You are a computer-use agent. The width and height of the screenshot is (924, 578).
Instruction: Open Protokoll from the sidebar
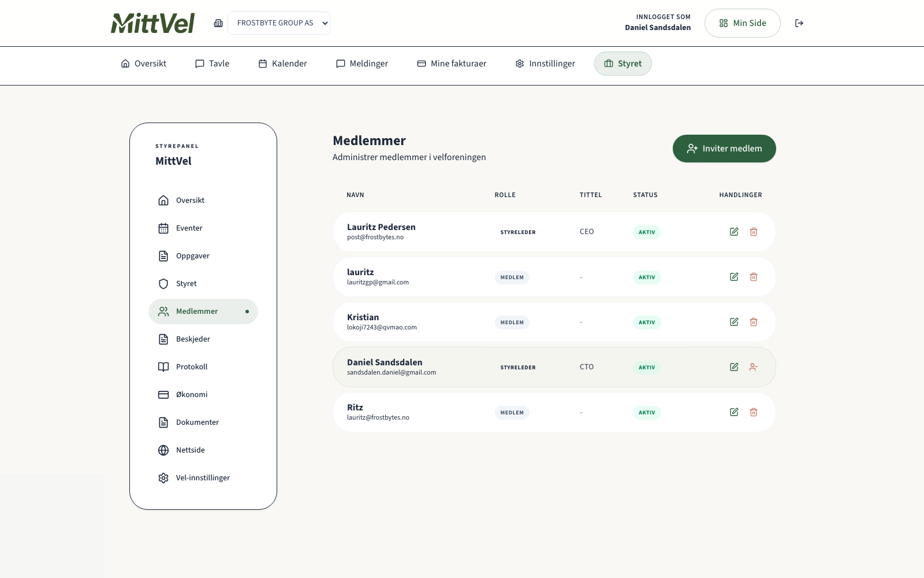(x=191, y=367)
